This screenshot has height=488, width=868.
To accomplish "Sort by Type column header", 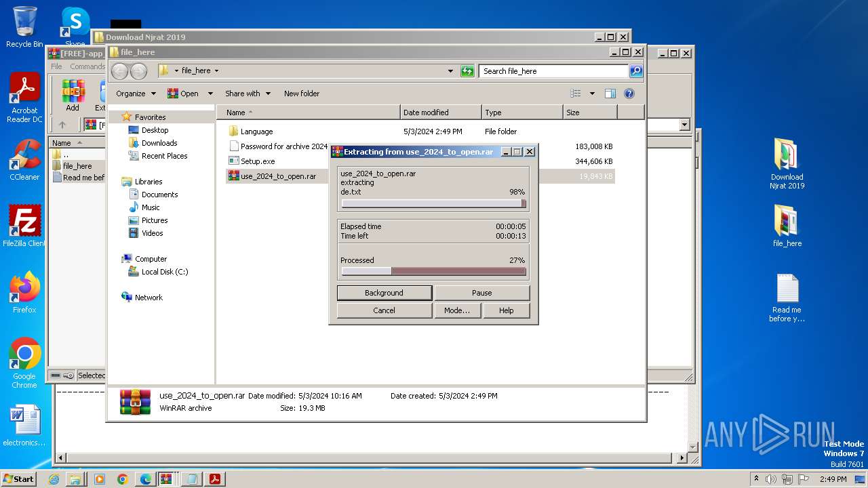I will 522,113.
